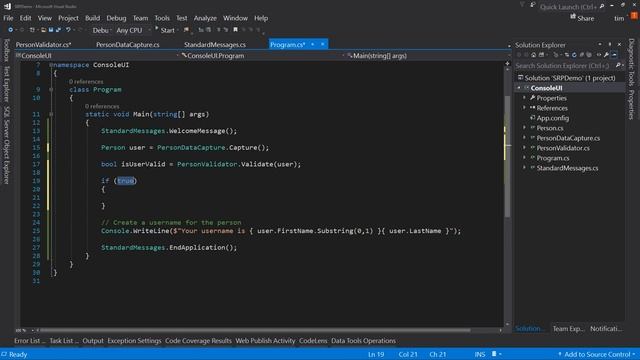This screenshot has height=360, width=640.
Task: Open the Any CPU platform dropdown
Action: pyautogui.click(x=133, y=30)
